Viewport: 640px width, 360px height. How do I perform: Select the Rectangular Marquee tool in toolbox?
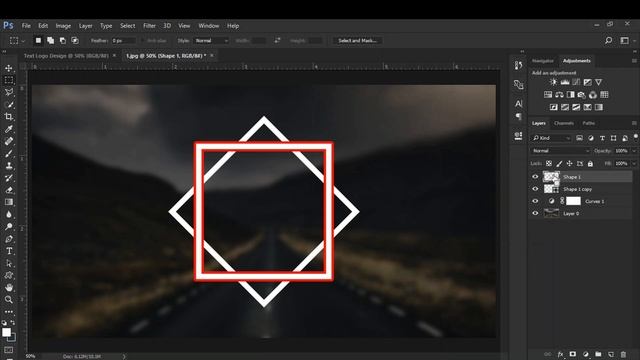click(9, 80)
